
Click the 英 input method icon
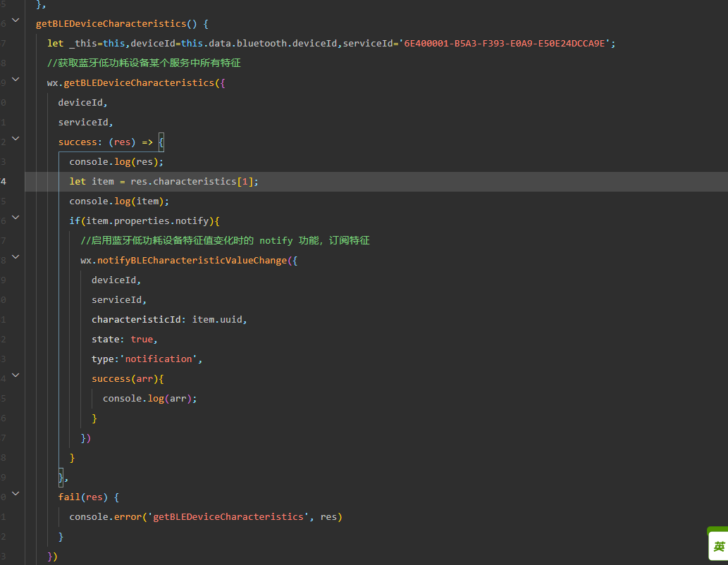tap(718, 546)
